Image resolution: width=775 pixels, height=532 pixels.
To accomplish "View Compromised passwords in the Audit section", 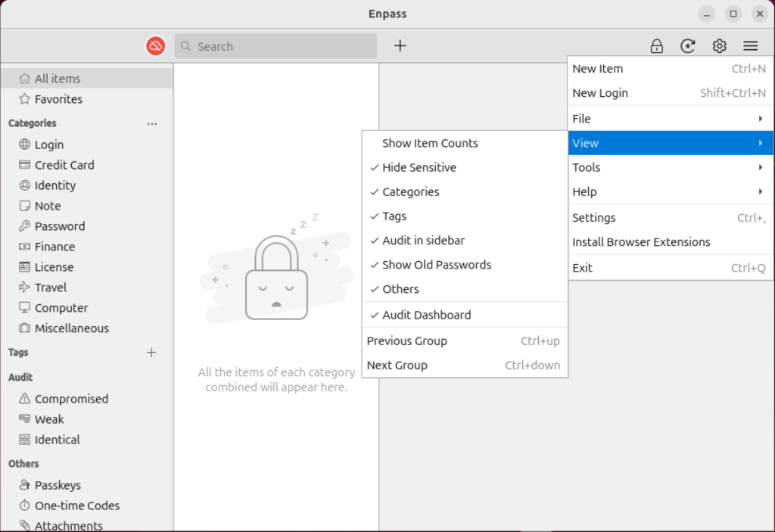I will pos(70,398).
